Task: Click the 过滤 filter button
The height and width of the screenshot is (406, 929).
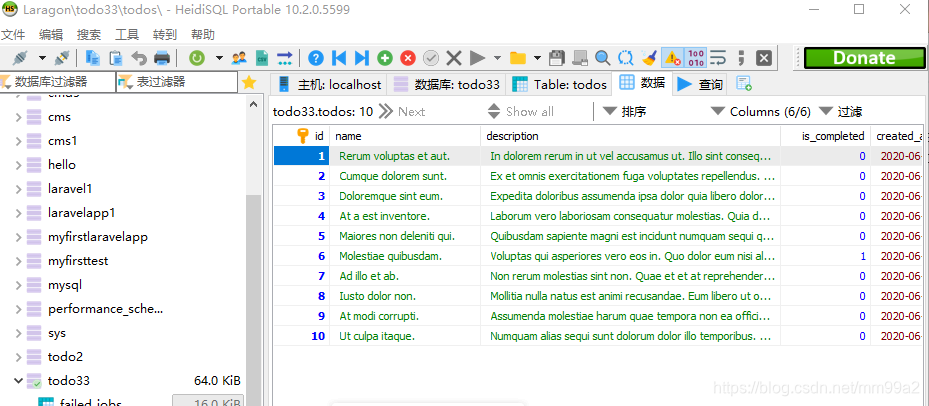Action: (x=841, y=111)
